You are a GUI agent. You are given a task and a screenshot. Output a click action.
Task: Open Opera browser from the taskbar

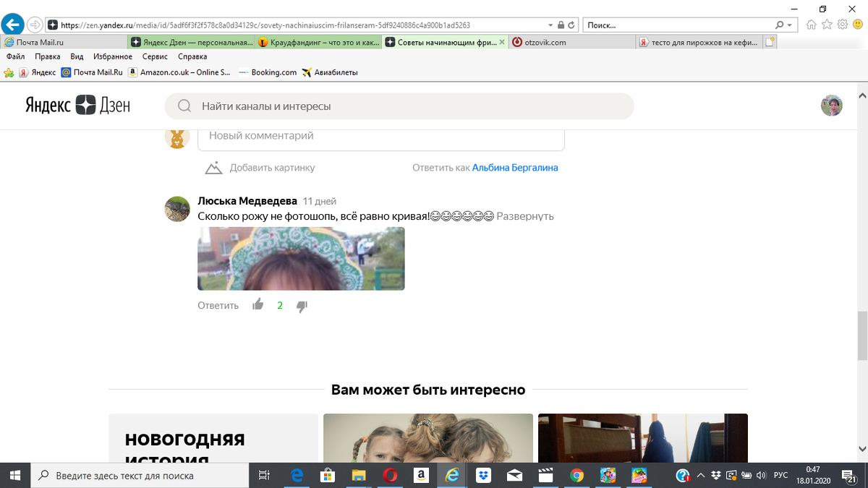pyautogui.click(x=390, y=475)
